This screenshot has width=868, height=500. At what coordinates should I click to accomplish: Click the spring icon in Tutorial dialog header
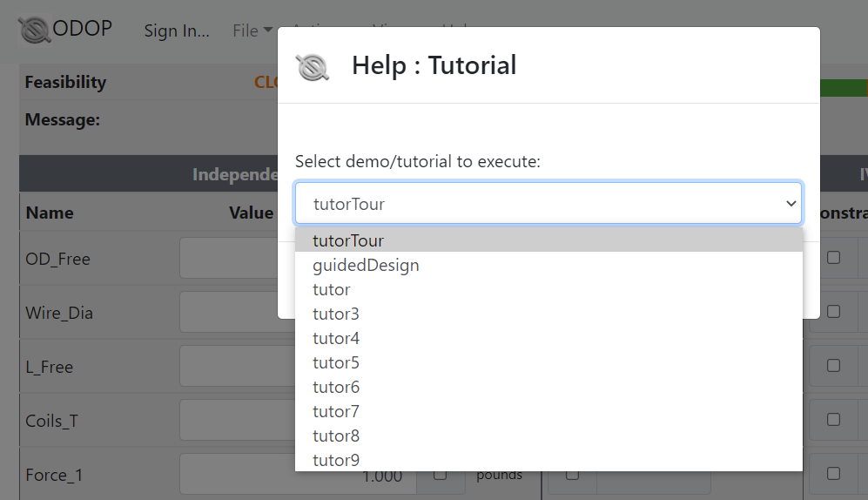click(x=313, y=67)
